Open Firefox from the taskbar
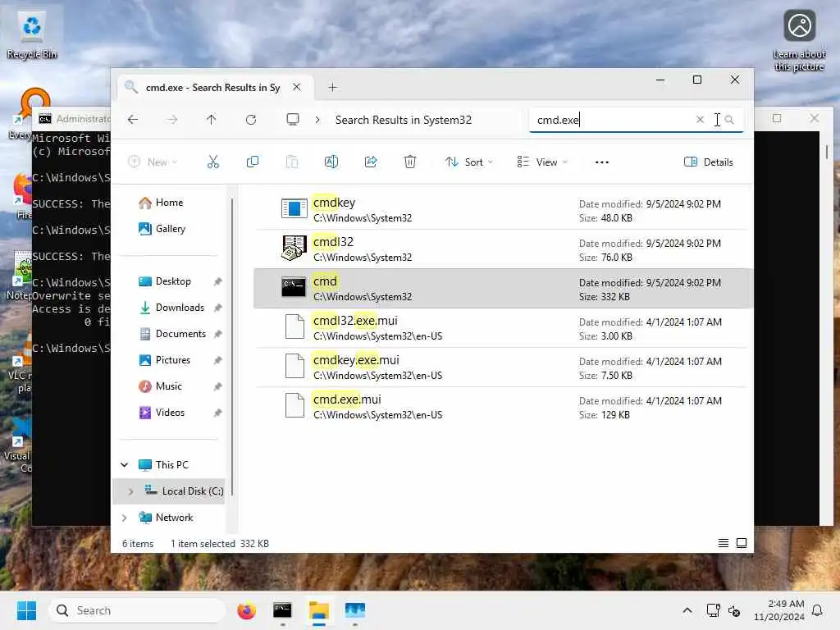This screenshot has width=840, height=630. pyautogui.click(x=246, y=610)
